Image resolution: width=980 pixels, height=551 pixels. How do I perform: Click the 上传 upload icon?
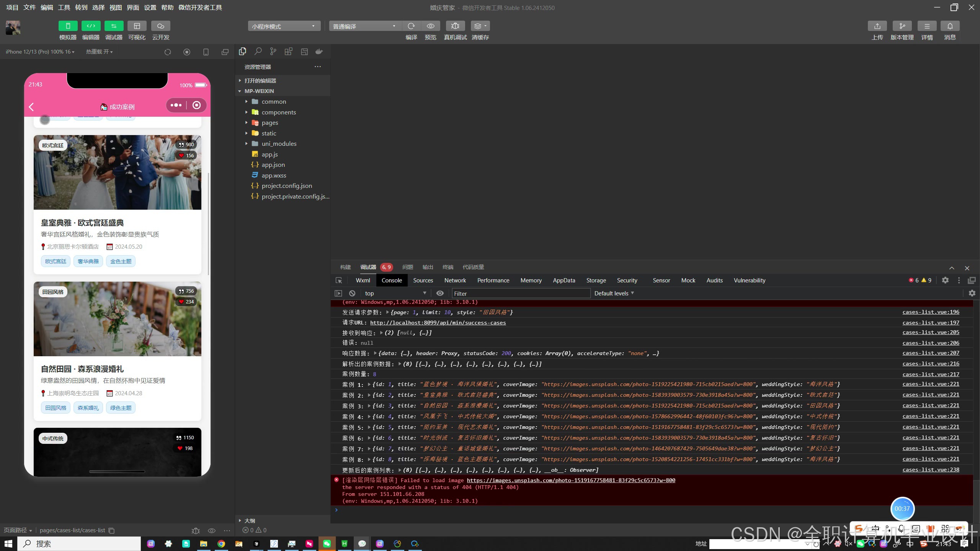(x=877, y=26)
